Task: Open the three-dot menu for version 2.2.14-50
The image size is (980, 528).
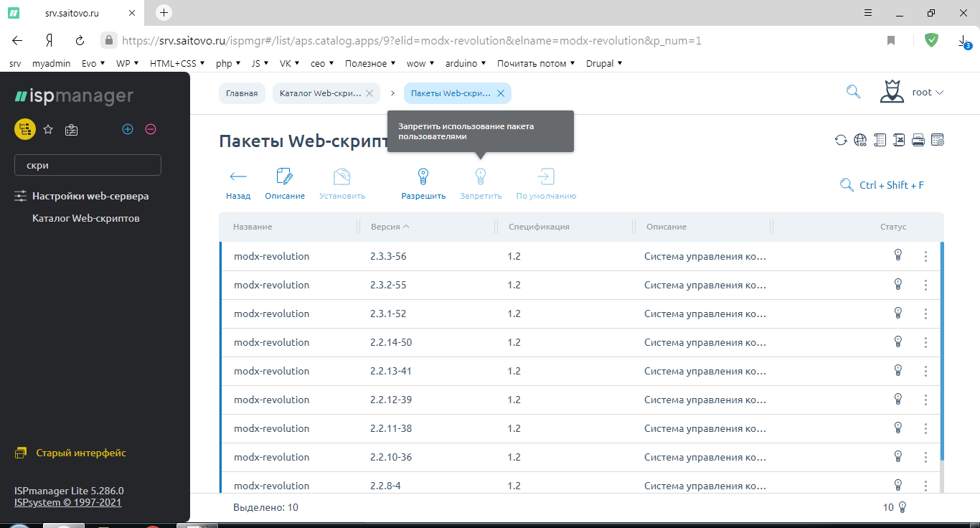Action: 925,342
